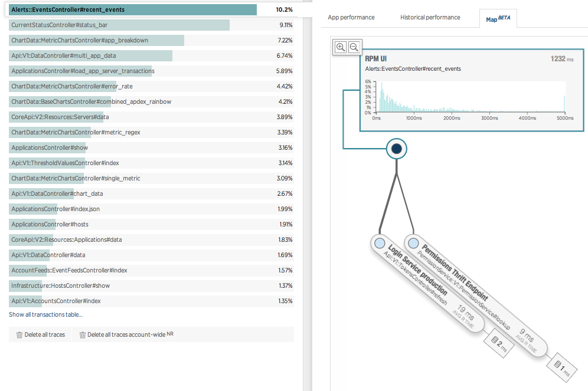The width and height of the screenshot is (588, 391).
Task: Click the Login Service production node circle
Action: click(378, 243)
